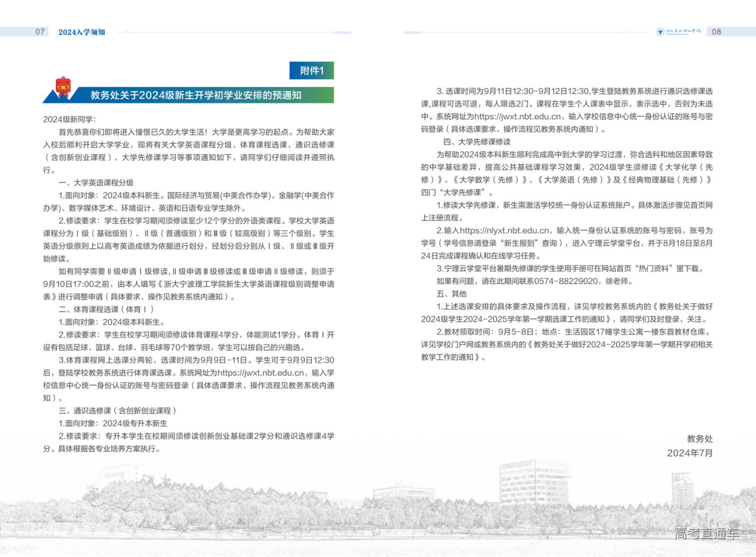Click the 2024入学须知 header text

pos(82,32)
